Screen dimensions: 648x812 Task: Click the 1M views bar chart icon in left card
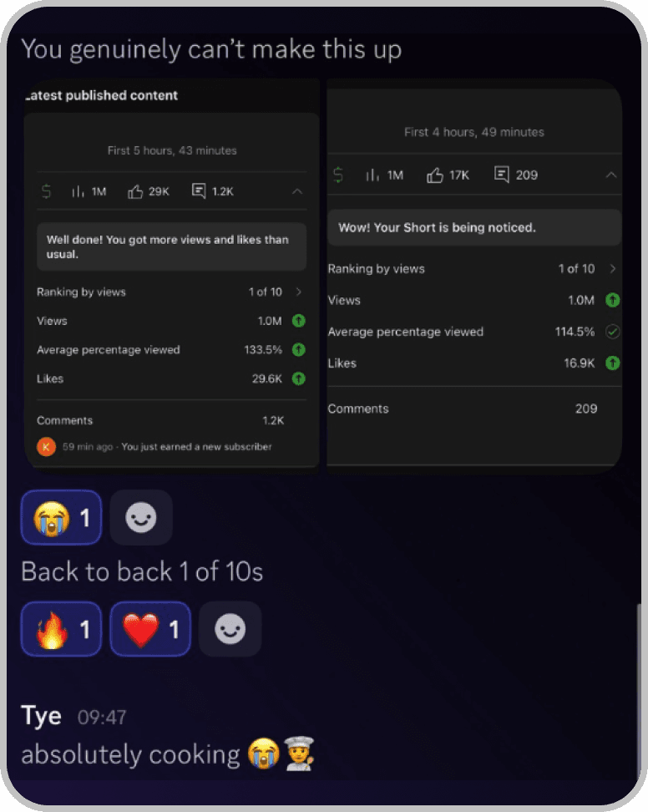(x=78, y=192)
